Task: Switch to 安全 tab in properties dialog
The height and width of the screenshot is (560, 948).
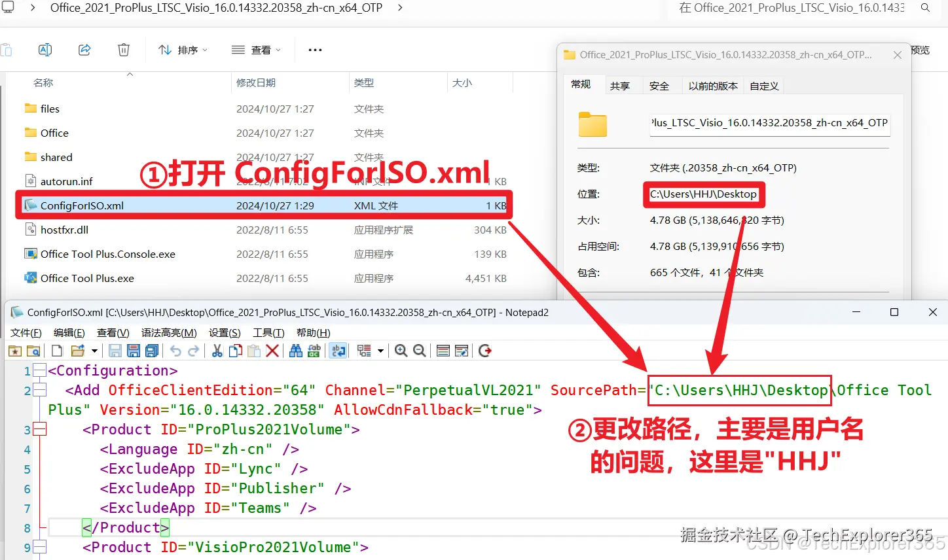Action: tap(659, 86)
